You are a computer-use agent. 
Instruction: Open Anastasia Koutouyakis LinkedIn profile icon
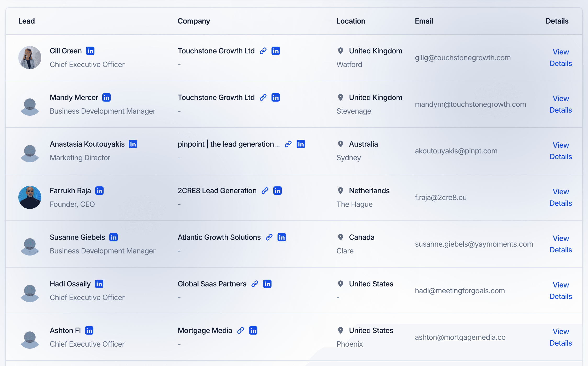133,144
